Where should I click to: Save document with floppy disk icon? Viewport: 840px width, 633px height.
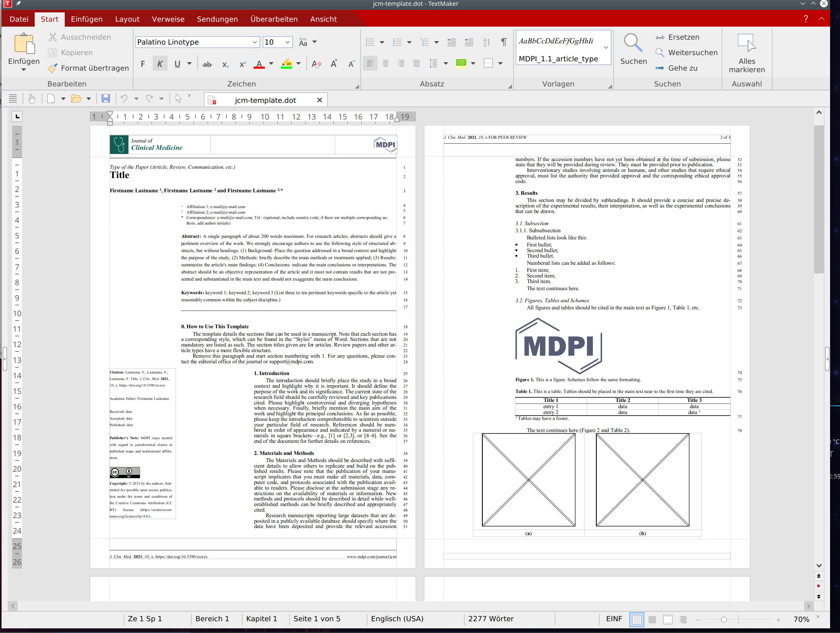pos(106,99)
